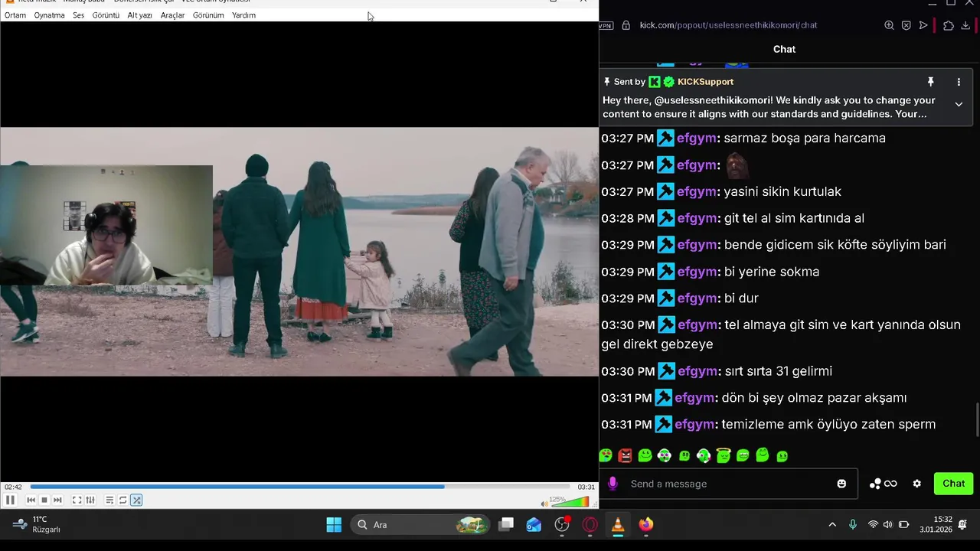Open the Ortam menu

[x=15, y=15]
